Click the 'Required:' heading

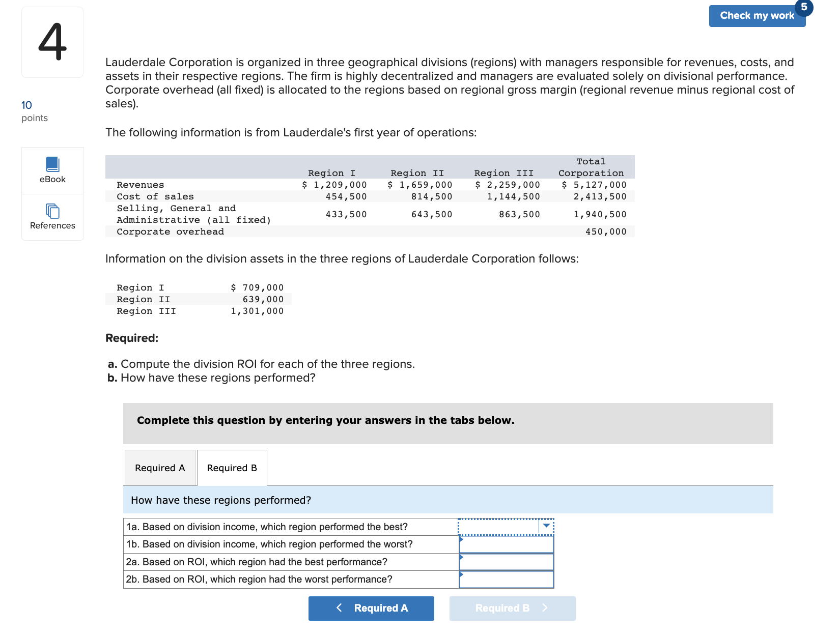pos(132,338)
